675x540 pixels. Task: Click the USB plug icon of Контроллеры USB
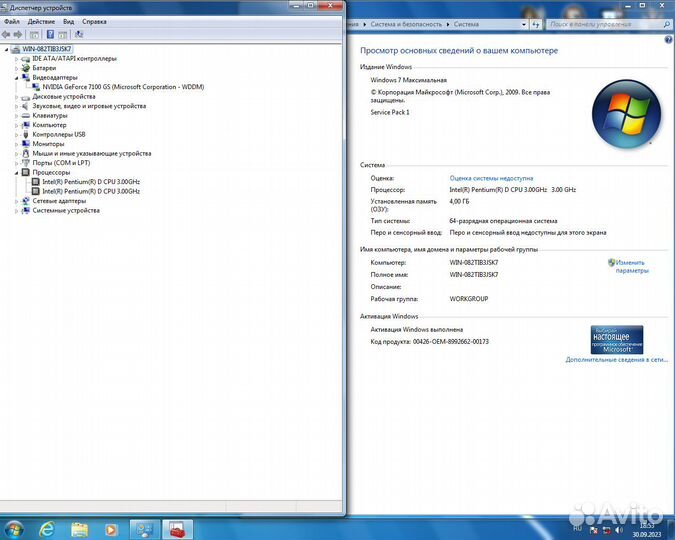click(x=26, y=134)
